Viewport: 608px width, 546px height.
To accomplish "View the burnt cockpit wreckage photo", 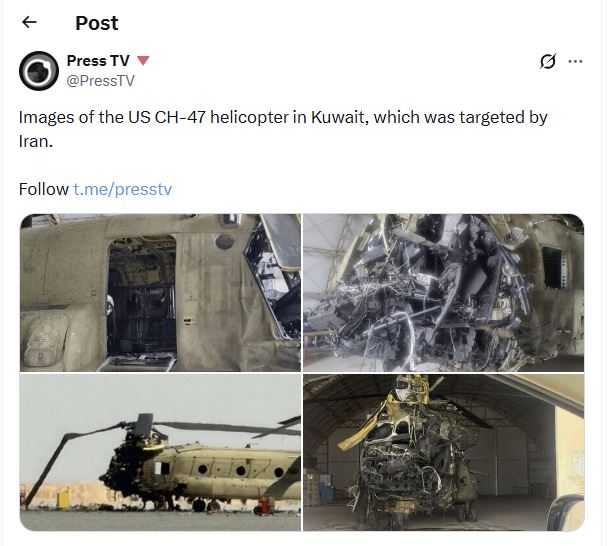I will pyautogui.click(x=443, y=293).
